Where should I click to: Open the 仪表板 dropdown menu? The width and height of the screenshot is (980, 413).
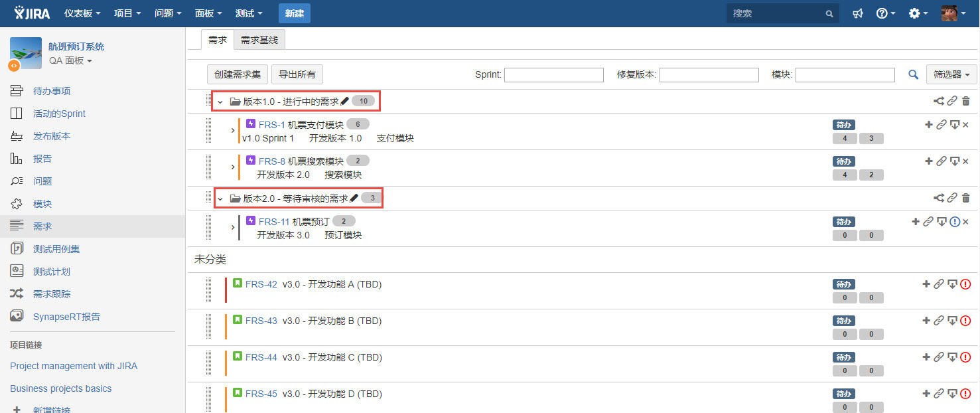tap(82, 13)
